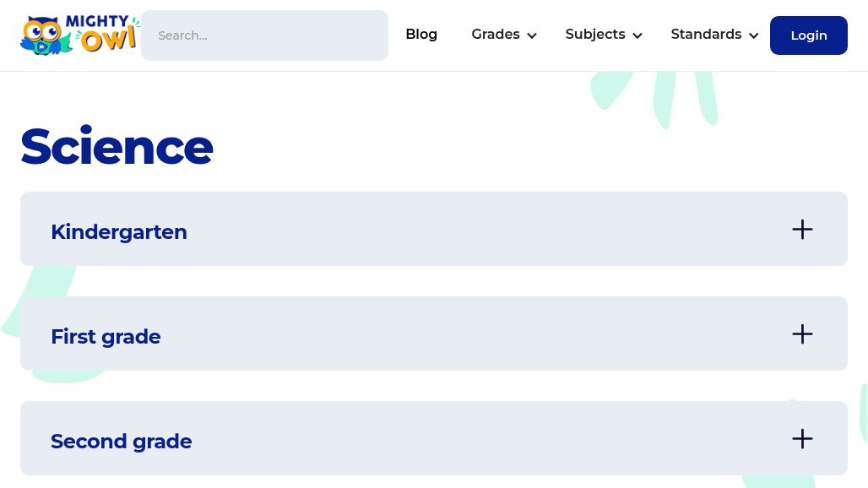The width and height of the screenshot is (868, 488).
Task: Click the plus icon beside First grade
Action: [802, 333]
